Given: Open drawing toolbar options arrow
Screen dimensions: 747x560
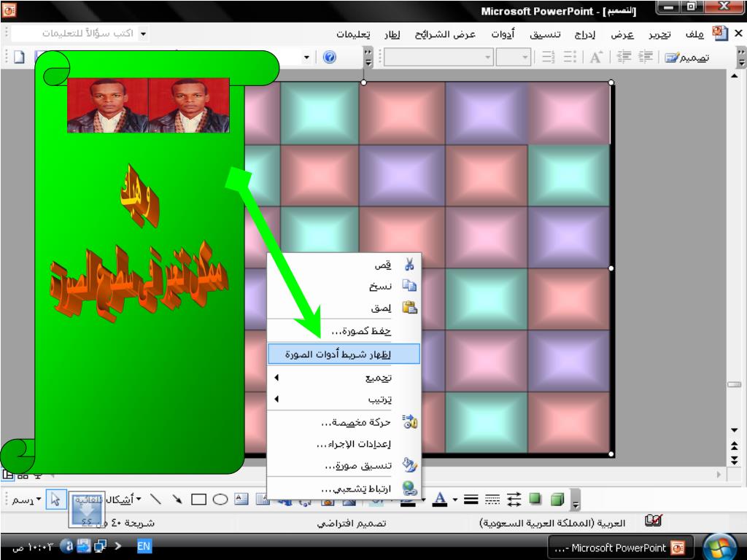Looking at the screenshot, I should [576, 500].
